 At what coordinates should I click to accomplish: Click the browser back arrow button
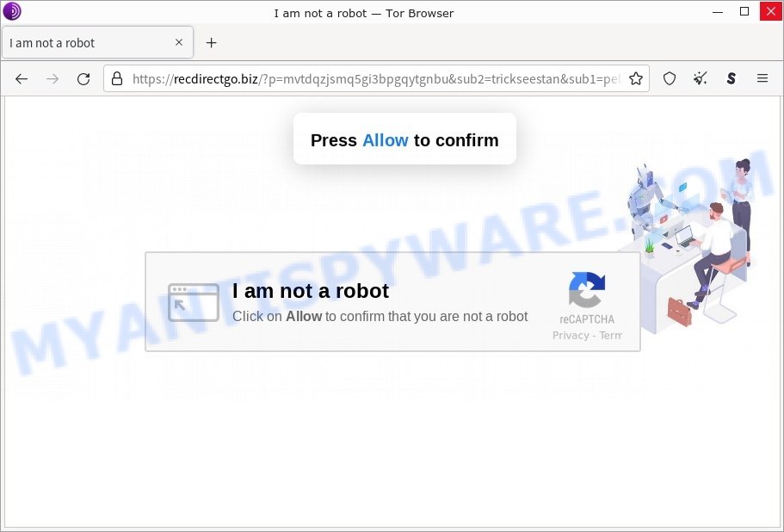click(x=22, y=78)
